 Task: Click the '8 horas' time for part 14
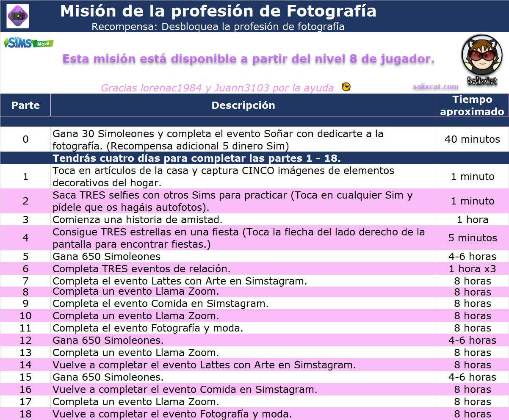[x=472, y=365]
